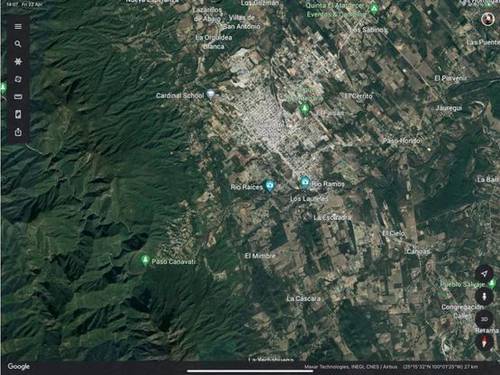Open the Cardinal School place marker
Screen dimensions: 500x375
tap(210, 94)
